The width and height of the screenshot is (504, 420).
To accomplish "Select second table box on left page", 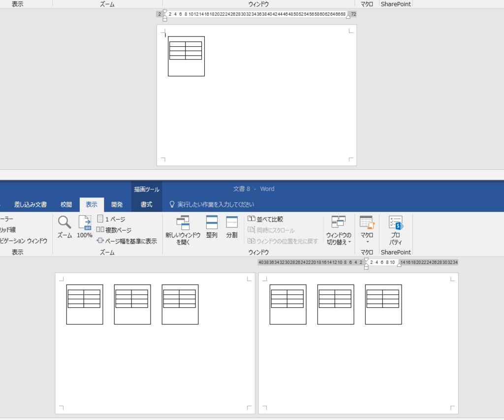I will point(132,304).
